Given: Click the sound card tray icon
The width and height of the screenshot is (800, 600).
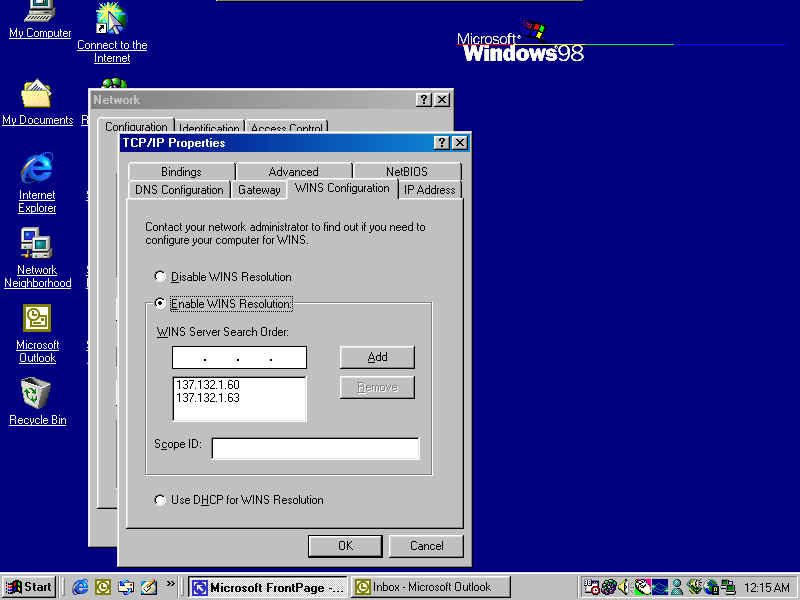Looking at the screenshot, I should click(694, 587).
